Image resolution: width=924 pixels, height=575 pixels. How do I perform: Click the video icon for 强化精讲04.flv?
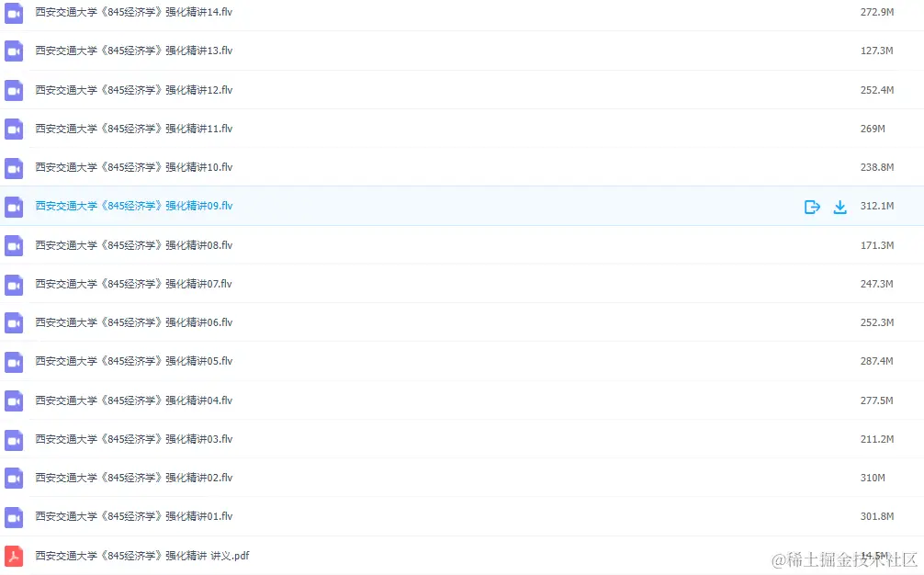coord(14,400)
